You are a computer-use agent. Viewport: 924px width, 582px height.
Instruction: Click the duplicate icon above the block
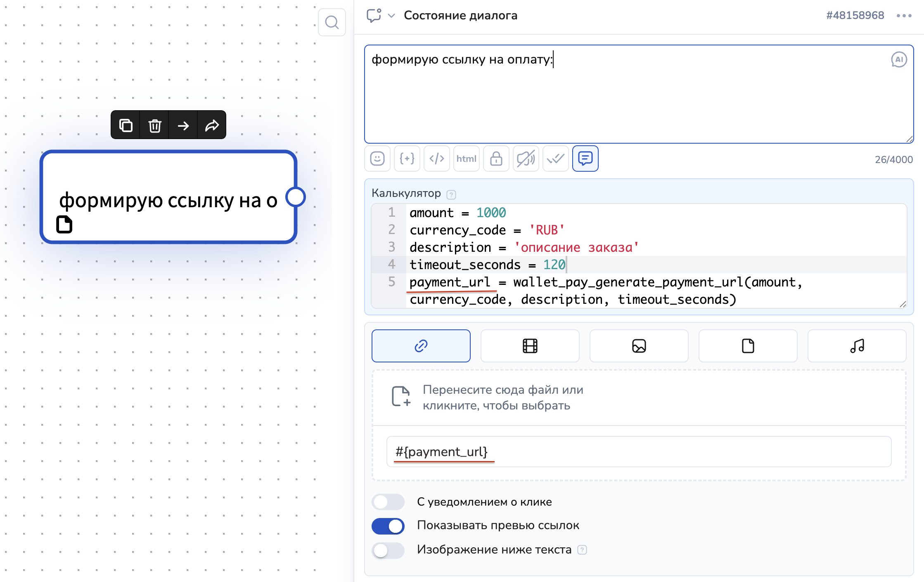pyautogui.click(x=126, y=125)
